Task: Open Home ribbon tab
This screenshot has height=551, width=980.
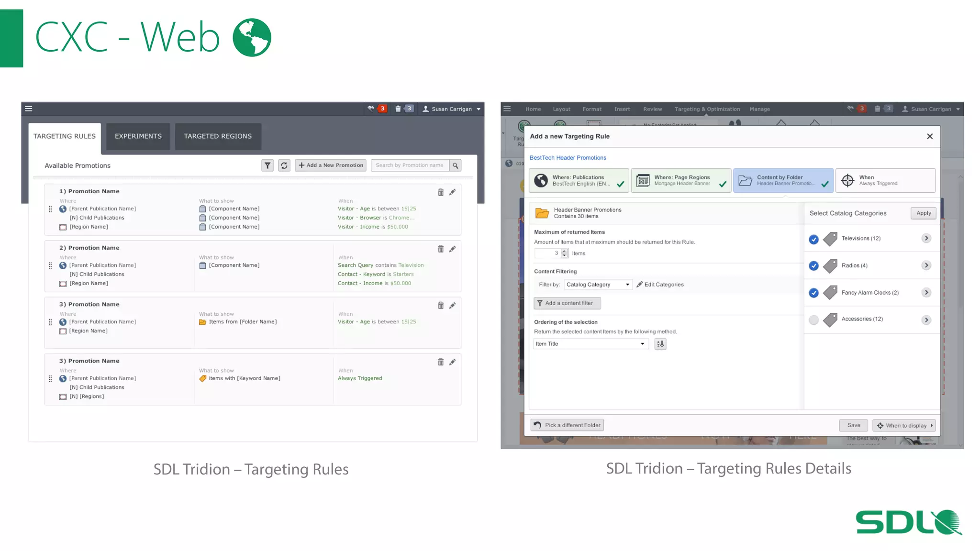Action: [533, 109]
